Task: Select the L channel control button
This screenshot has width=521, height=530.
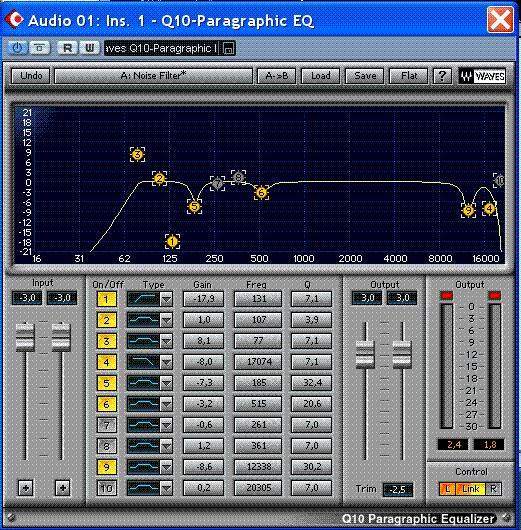Action: (x=447, y=489)
